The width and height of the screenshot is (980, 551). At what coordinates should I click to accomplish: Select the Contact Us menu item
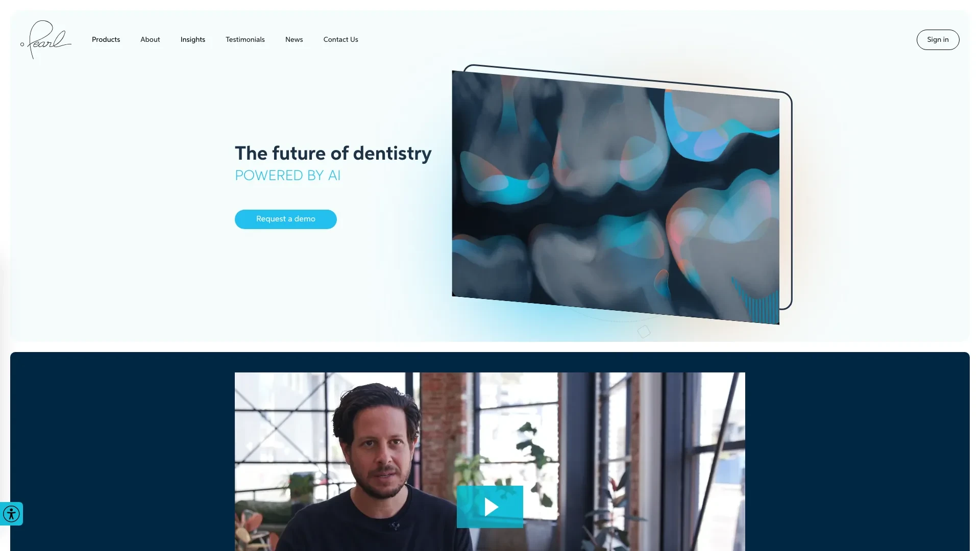tap(340, 39)
